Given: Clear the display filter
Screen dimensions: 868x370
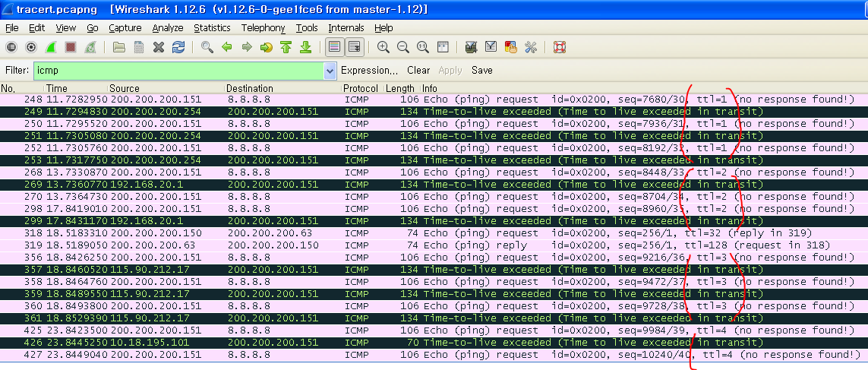Looking at the screenshot, I should click(x=418, y=71).
